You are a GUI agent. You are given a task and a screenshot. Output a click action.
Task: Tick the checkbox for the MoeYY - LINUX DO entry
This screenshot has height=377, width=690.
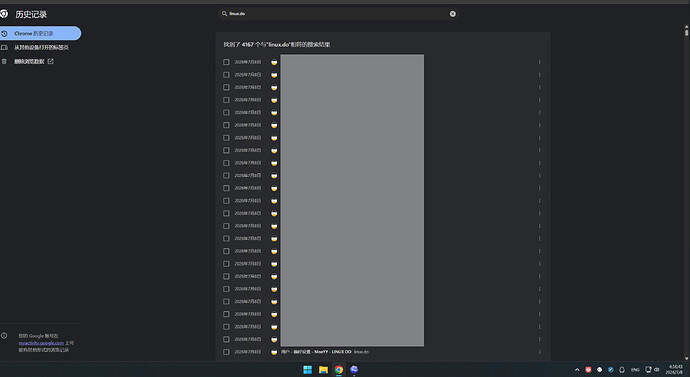point(226,352)
